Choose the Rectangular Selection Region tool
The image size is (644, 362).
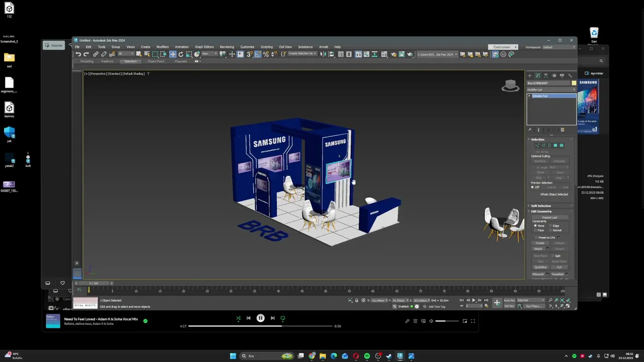tap(155, 54)
